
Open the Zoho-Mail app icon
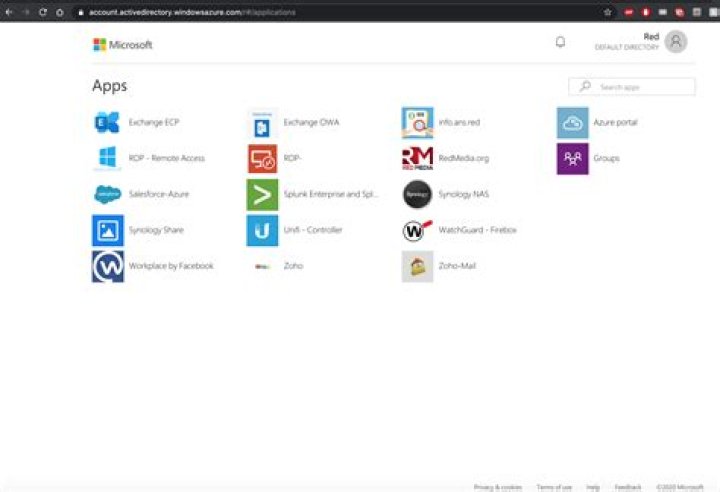[x=417, y=266]
